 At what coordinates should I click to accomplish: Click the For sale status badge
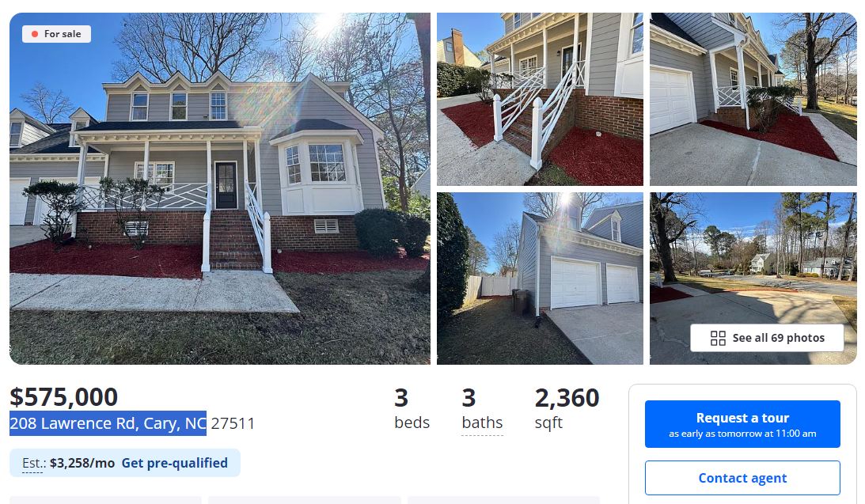point(56,34)
